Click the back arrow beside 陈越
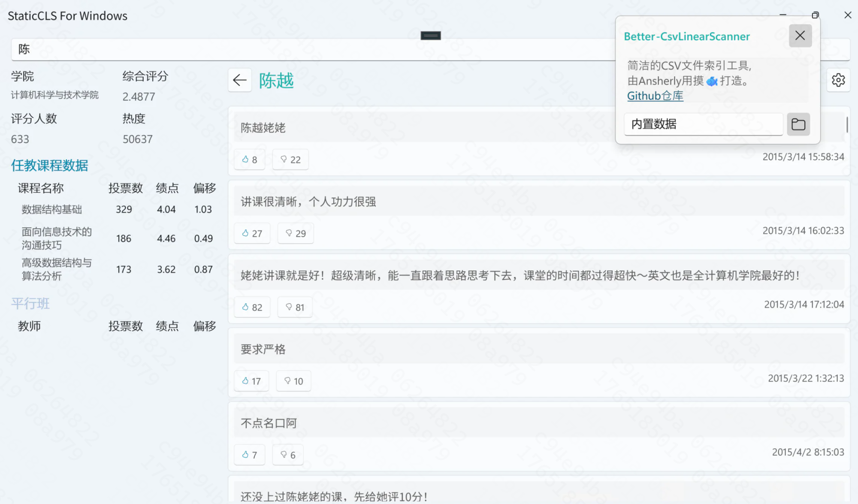This screenshot has width=858, height=504. pyautogui.click(x=239, y=80)
